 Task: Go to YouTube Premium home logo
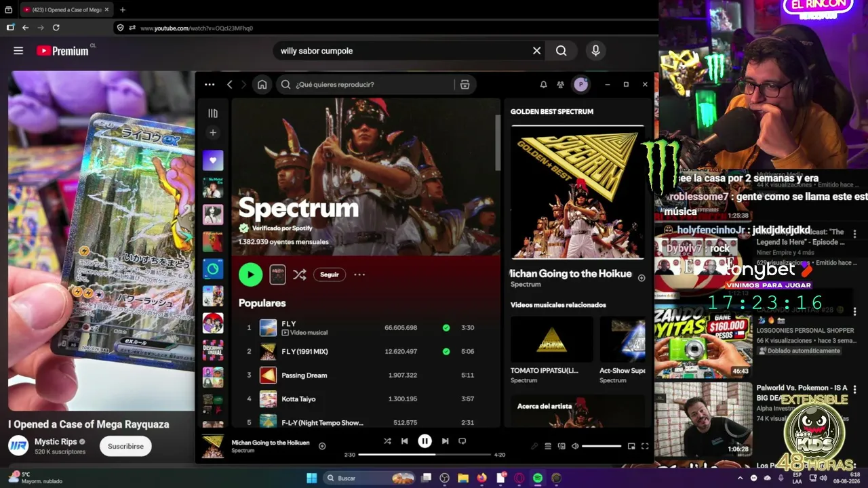pyautogui.click(x=62, y=51)
